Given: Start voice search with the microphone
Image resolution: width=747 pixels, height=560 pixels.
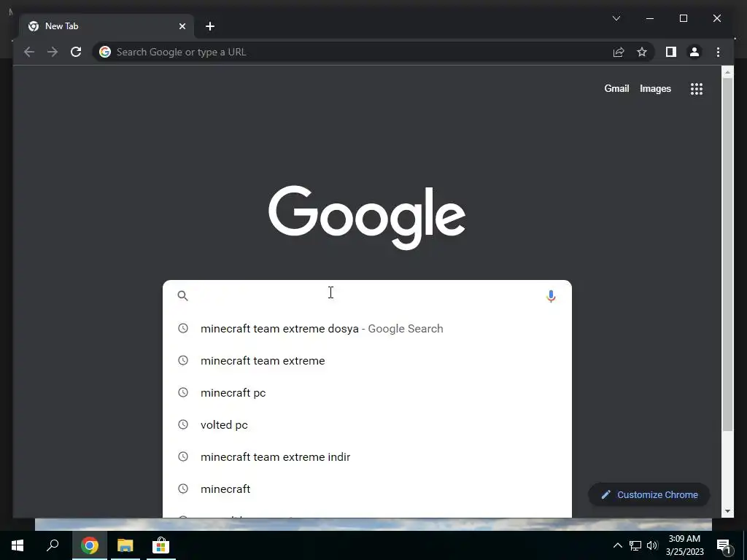Looking at the screenshot, I should tap(551, 296).
